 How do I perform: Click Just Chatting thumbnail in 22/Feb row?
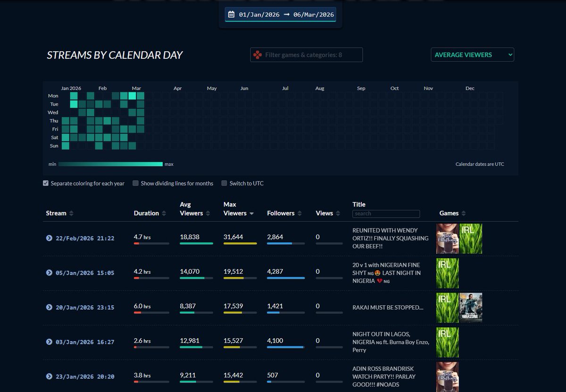pyautogui.click(x=447, y=239)
